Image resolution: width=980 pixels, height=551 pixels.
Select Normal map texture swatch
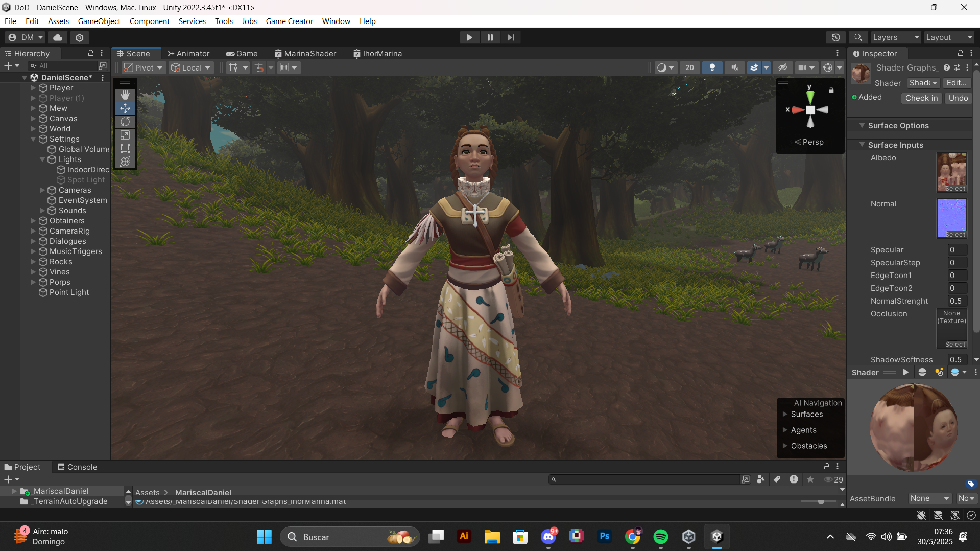(951, 218)
